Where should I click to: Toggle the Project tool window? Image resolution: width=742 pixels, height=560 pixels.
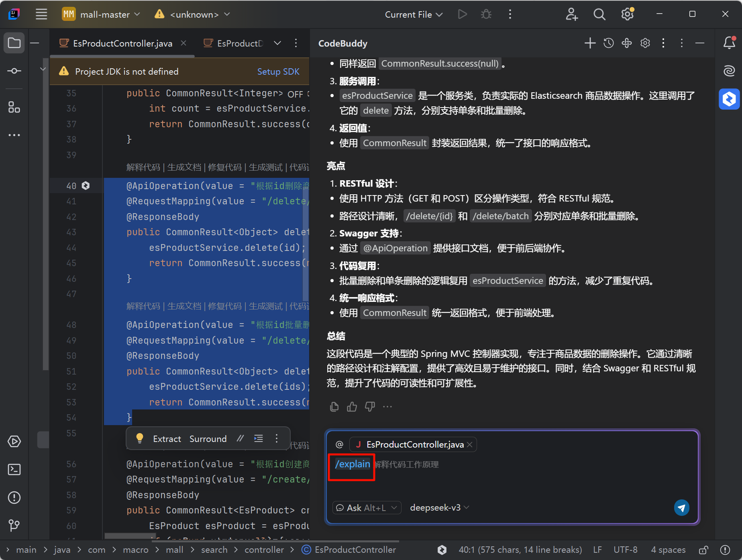coord(14,43)
